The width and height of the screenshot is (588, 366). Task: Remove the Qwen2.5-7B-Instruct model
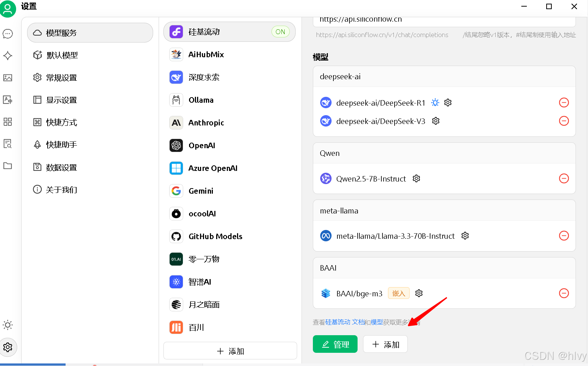[x=564, y=179]
